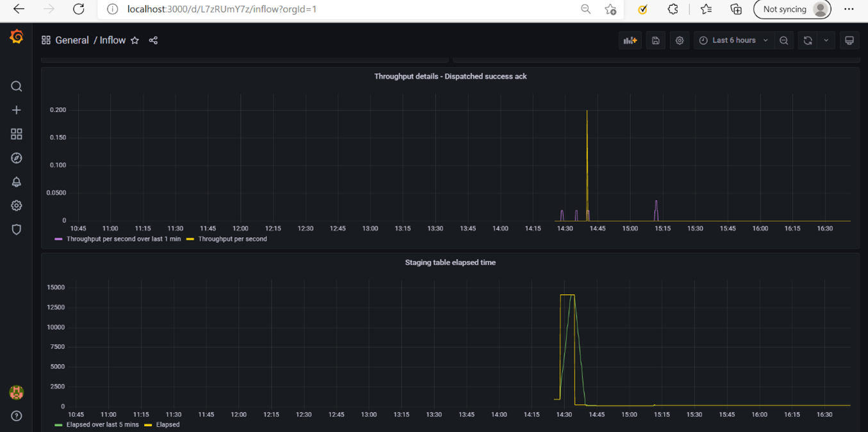This screenshot has height=432, width=868.
Task: Open 'Staging table elapsed time' panel title menu
Action: point(450,263)
